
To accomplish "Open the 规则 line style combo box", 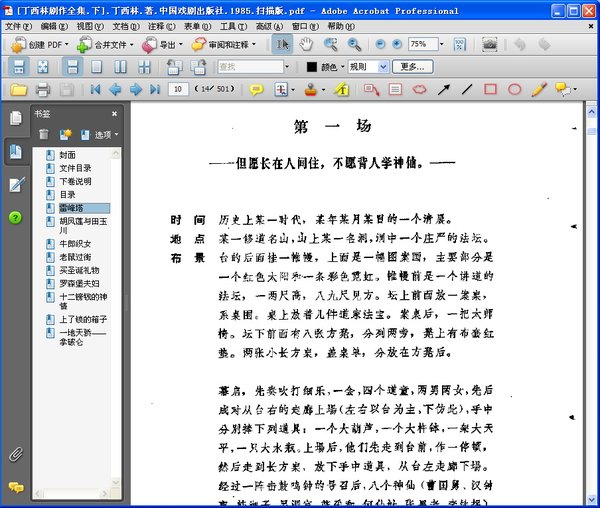I will pos(368,67).
